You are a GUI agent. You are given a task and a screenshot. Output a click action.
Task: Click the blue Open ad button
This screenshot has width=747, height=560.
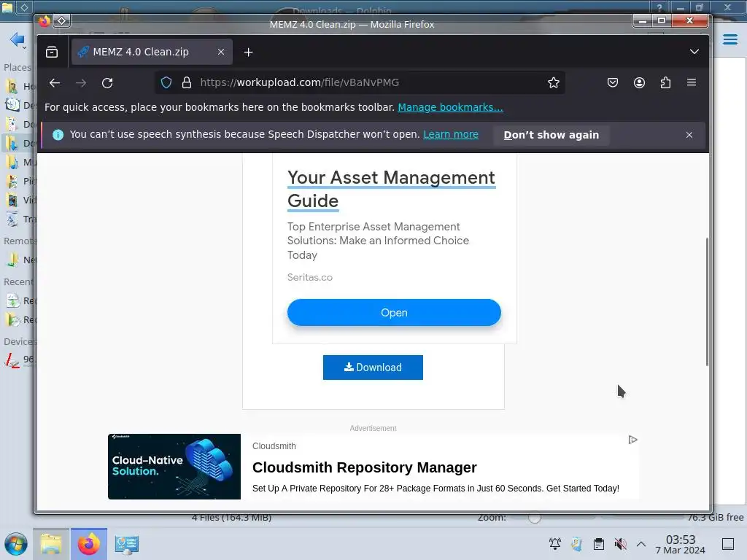point(394,313)
